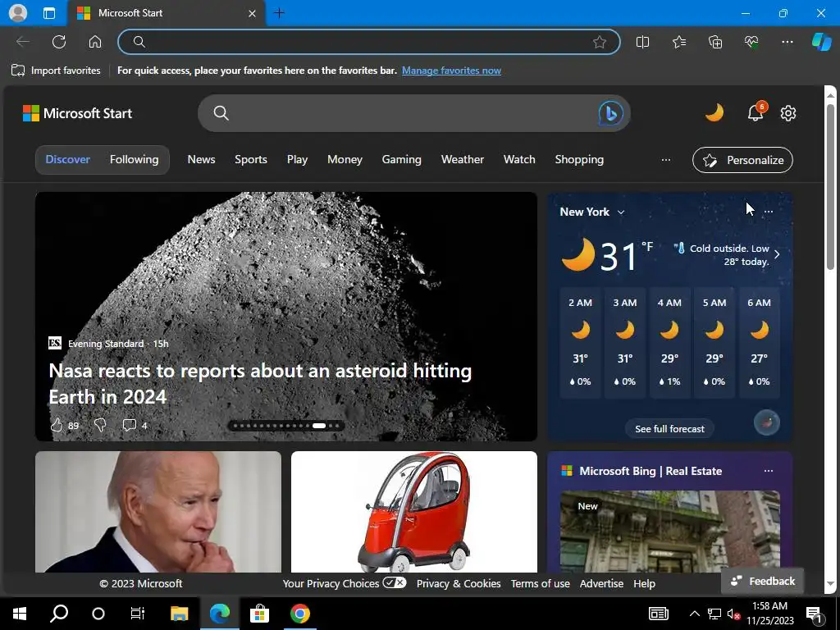Viewport: 840px width, 630px height.
Task: Open notifications bell with 6 badge
Action: 756,112
